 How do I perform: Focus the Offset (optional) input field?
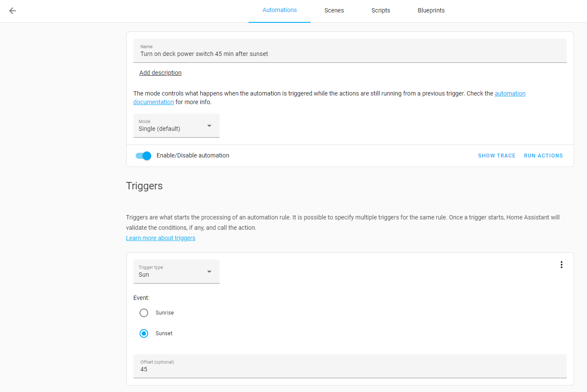[350, 369]
